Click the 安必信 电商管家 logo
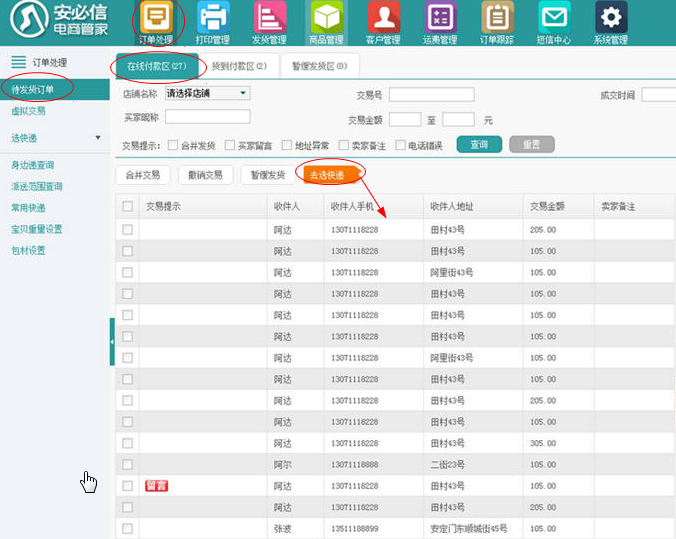The image size is (676, 539). 59,19
